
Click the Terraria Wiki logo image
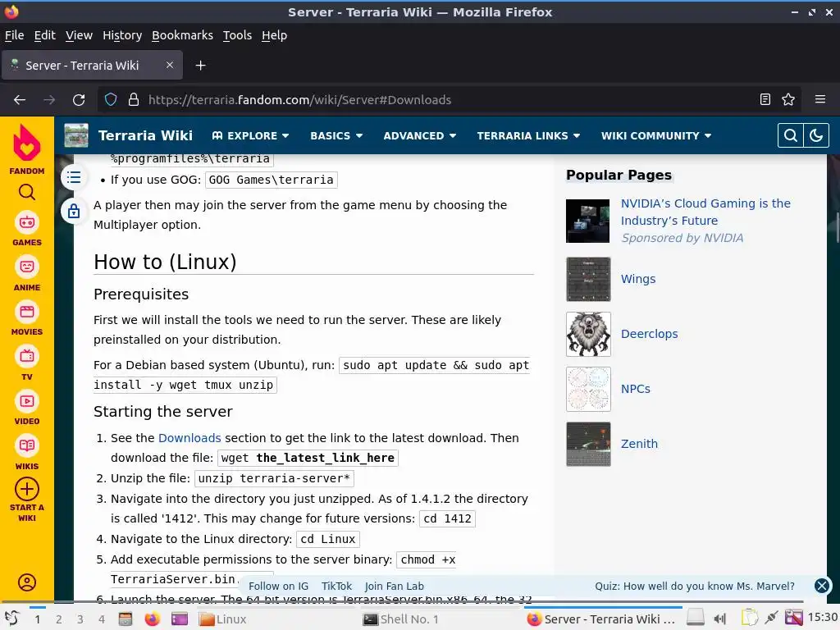76,135
